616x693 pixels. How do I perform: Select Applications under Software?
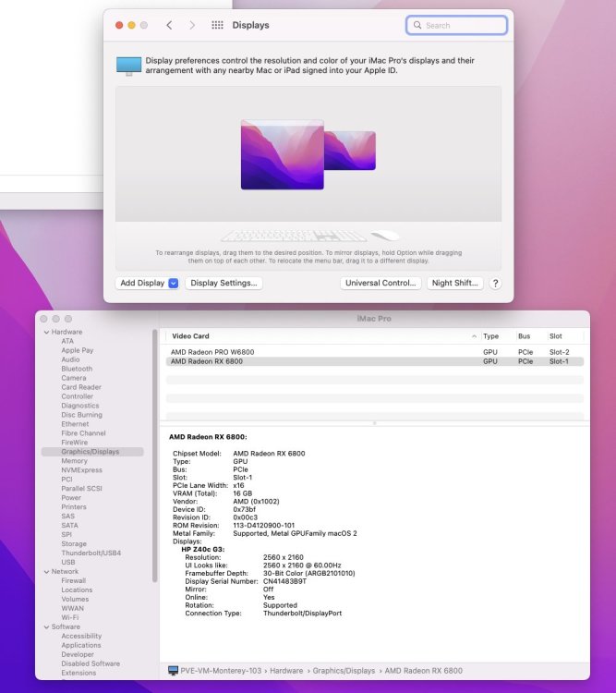pyautogui.click(x=81, y=645)
